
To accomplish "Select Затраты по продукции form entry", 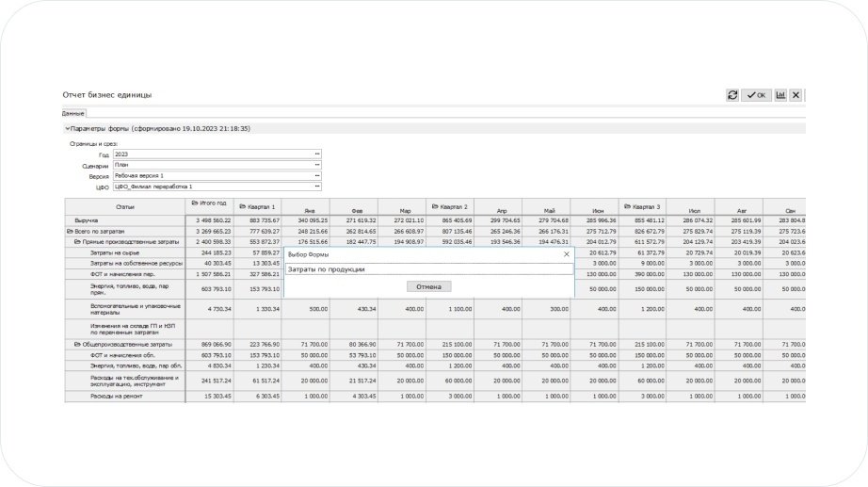I will (428, 269).
